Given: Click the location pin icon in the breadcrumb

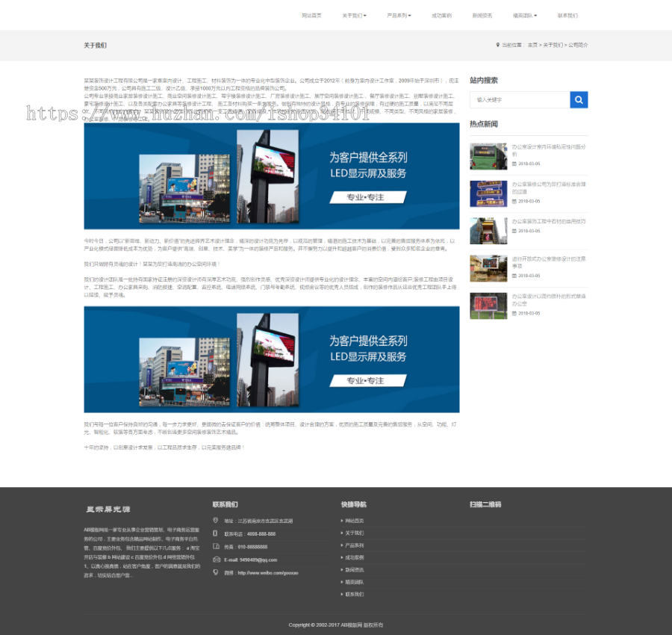Looking at the screenshot, I should pos(497,45).
